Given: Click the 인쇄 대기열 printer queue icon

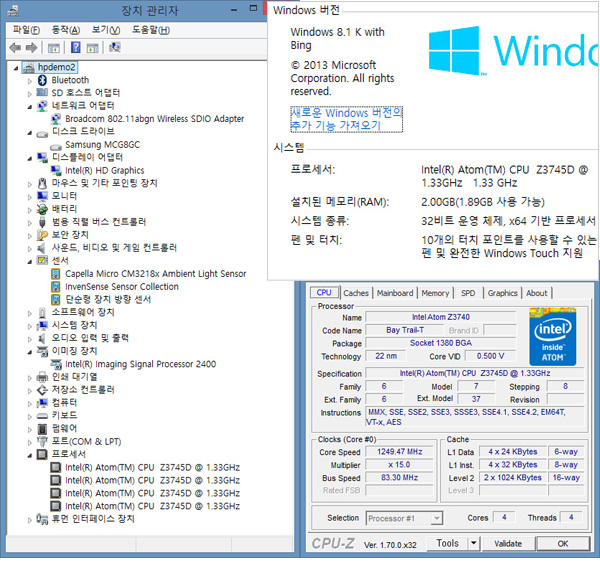Looking at the screenshot, I should 42,377.
